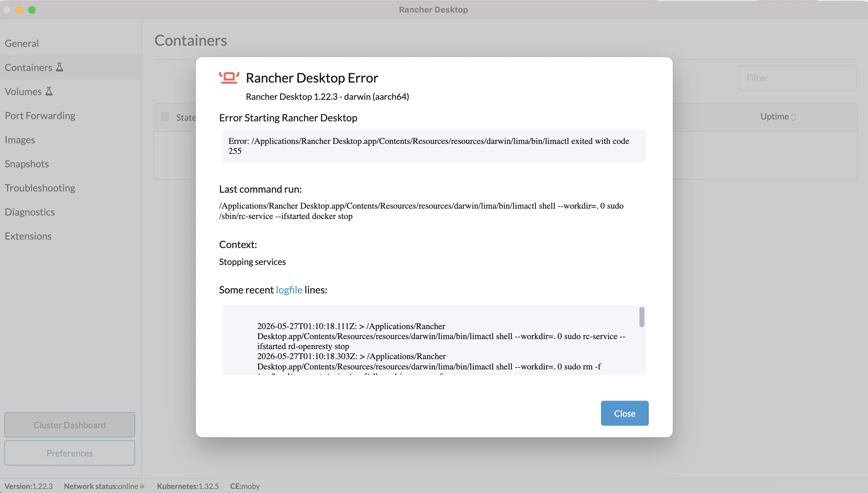Open the Cluster Dashboard
The width and height of the screenshot is (868, 493).
click(70, 424)
